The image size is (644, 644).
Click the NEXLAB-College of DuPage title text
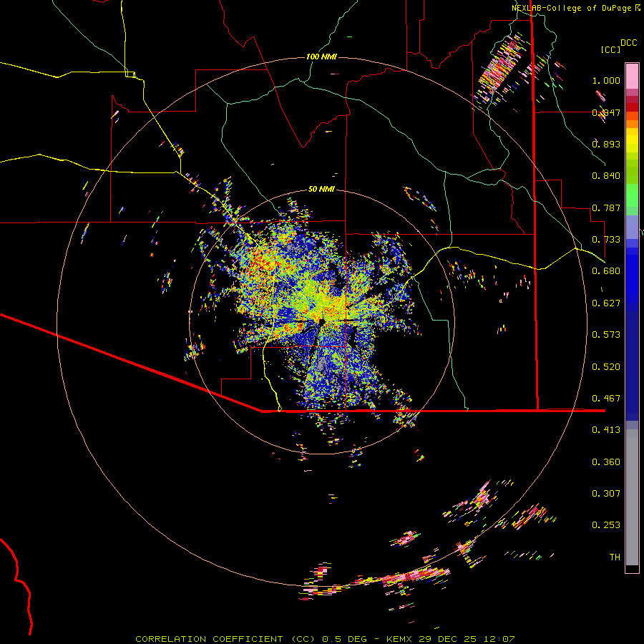click(572, 8)
